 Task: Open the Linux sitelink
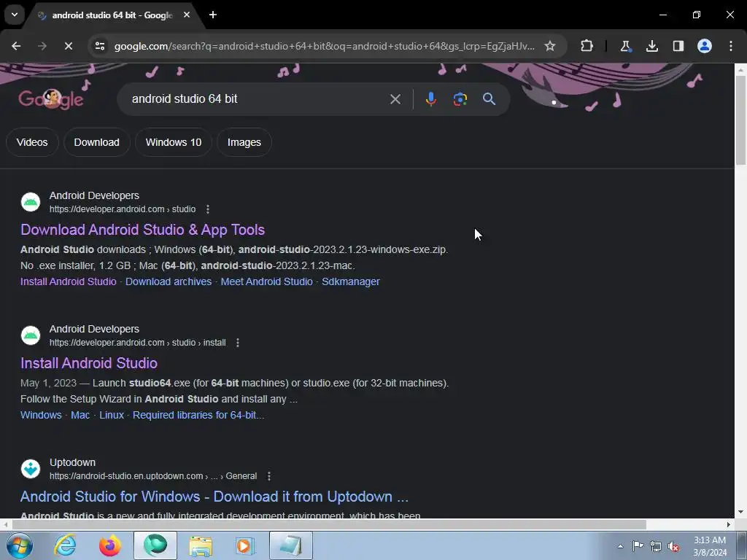point(112,415)
